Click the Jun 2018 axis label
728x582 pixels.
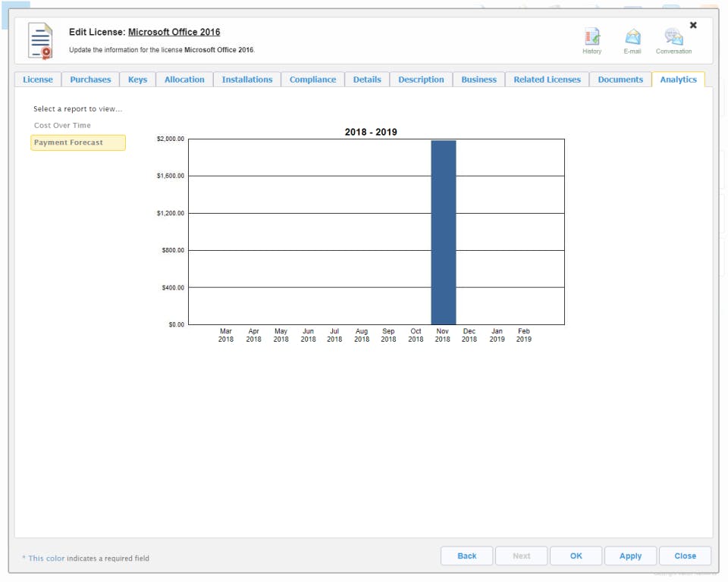pyautogui.click(x=309, y=335)
